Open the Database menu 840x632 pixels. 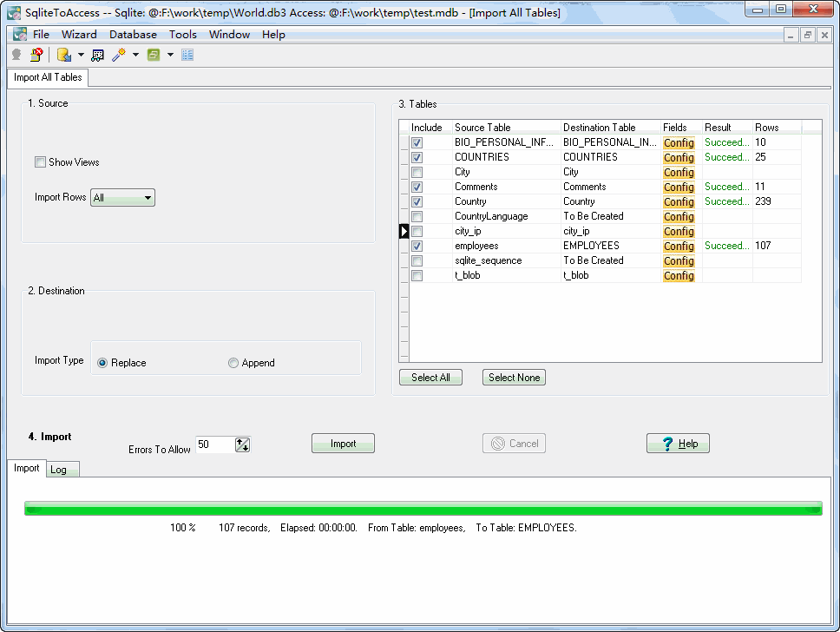coord(133,35)
